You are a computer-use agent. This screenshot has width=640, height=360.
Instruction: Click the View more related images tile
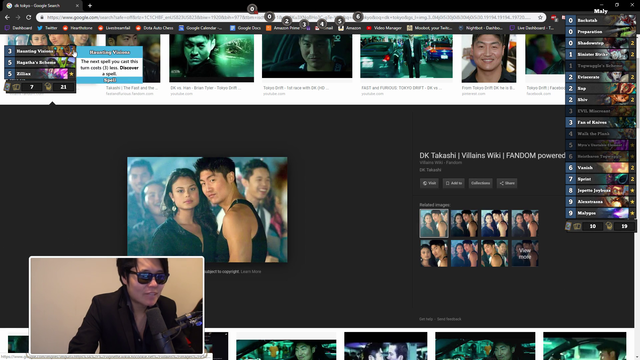click(525, 253)
